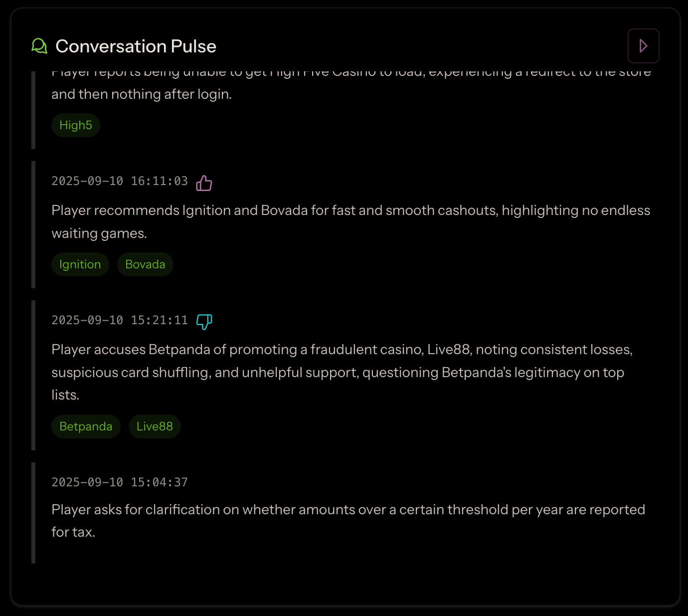Screen dimensions: 688x616
Task: Click the left border bar of Betpanda entry
Action: (33, 375)
